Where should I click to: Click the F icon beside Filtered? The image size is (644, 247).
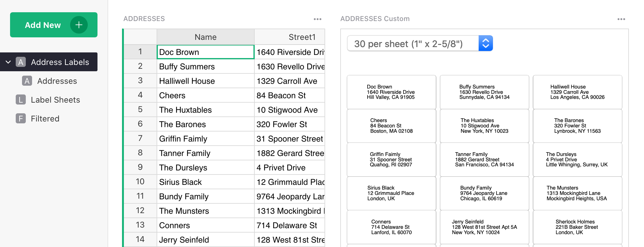[21, 119]
